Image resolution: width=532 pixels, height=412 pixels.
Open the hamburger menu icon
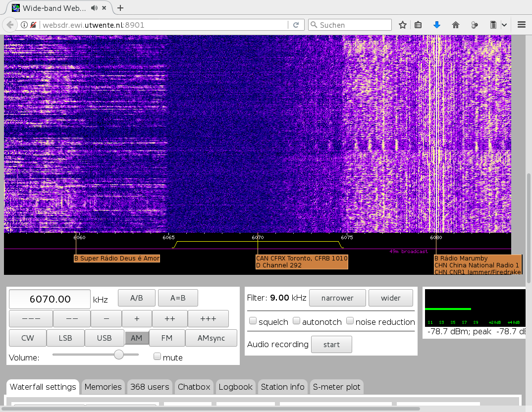521,25
